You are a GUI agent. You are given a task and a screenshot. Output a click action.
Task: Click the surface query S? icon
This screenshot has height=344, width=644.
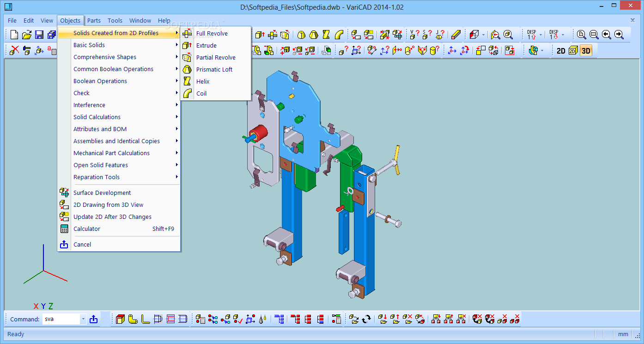coord(427,35)
